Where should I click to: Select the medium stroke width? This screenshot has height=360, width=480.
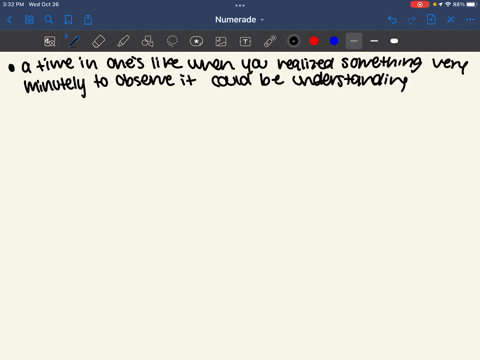pyautogui.click(x=374, y=41)
